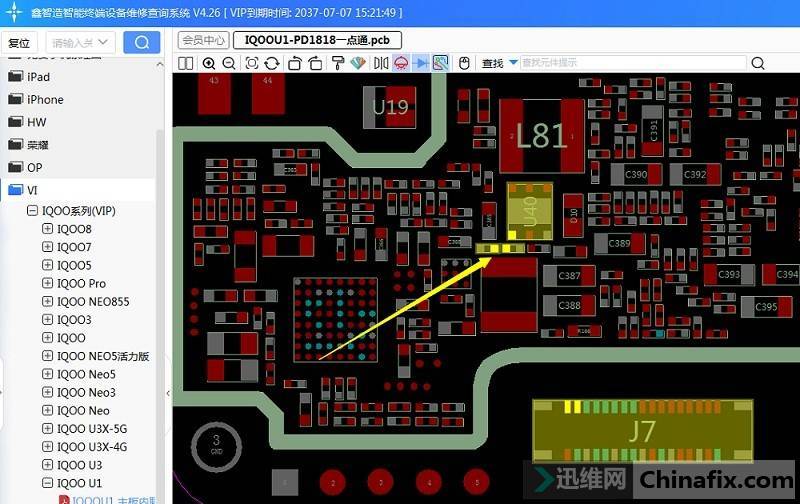Click the refresh view toolbar icon

click(273, 63)
